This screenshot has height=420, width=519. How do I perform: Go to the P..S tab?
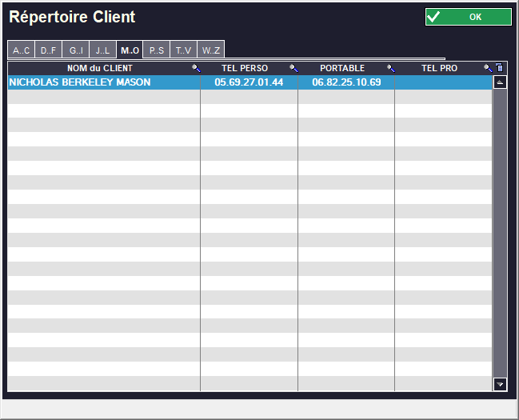click(157, 50)
